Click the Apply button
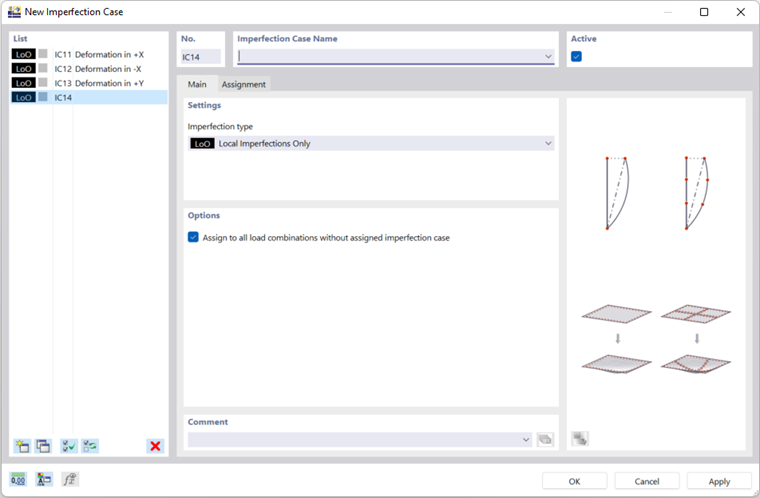Viewport: 760px width, 498px height. click(x=719, y=481)
